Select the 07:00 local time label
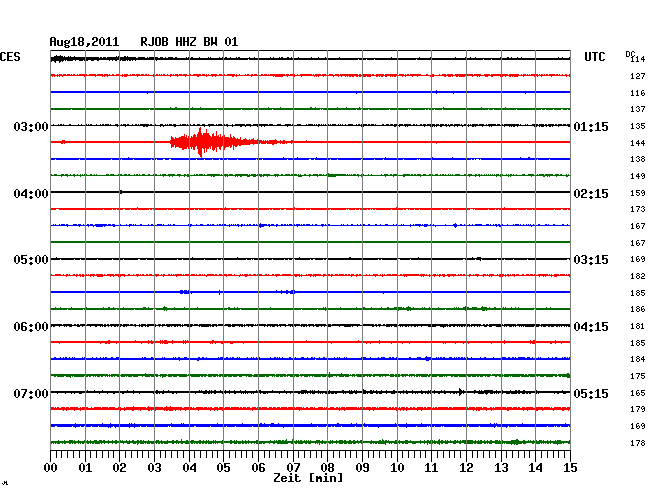Screen dimensions: 650x494 (31, 393)
